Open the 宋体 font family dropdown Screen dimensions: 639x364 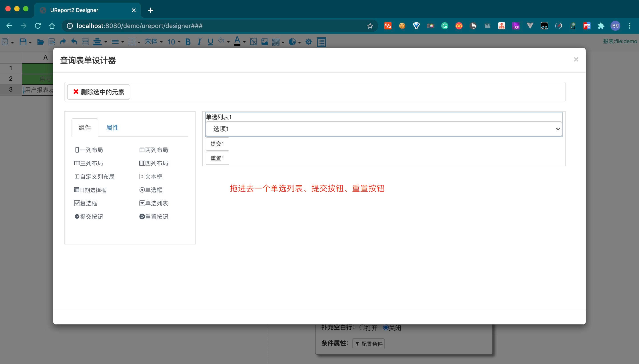point(154,42)
